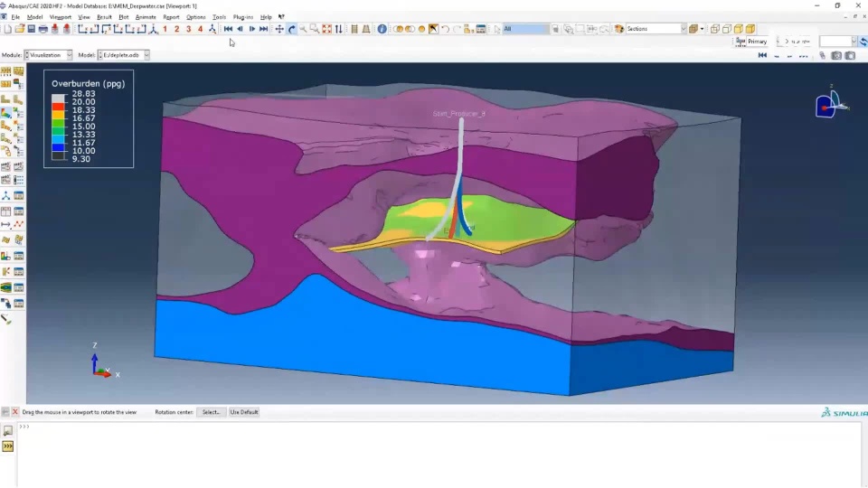
Task: Open the Model menu
Action: pos(34,17)
